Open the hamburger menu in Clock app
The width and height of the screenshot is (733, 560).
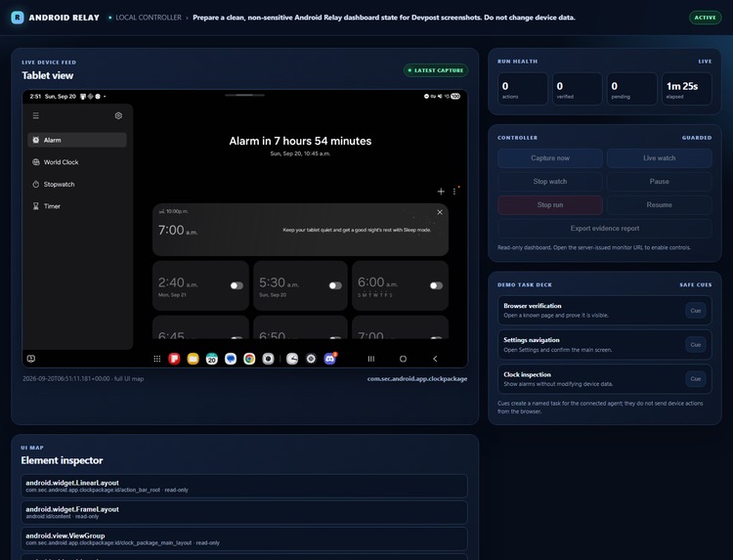click(x=35, y=115)
